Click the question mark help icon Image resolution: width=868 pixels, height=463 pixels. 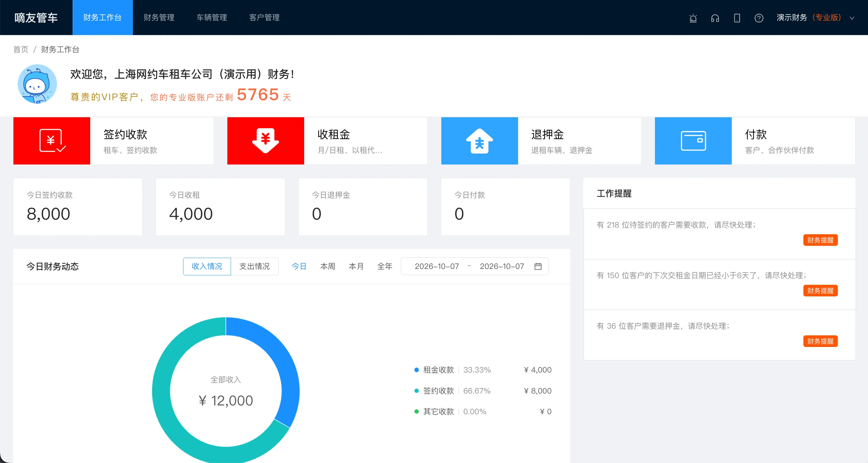click(x=759, y=18)
